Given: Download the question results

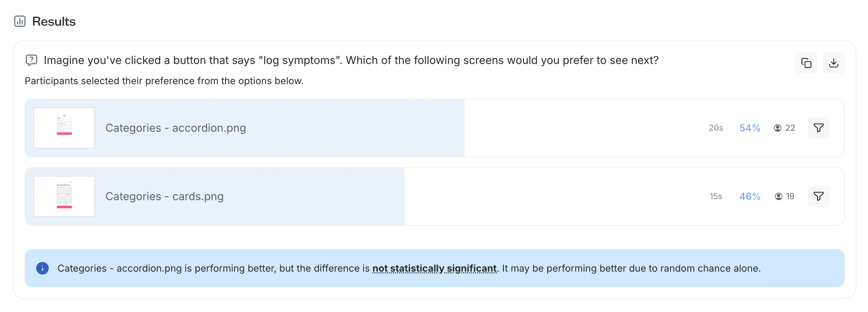Looking at the screenshot, I should [x=833, y=63].
